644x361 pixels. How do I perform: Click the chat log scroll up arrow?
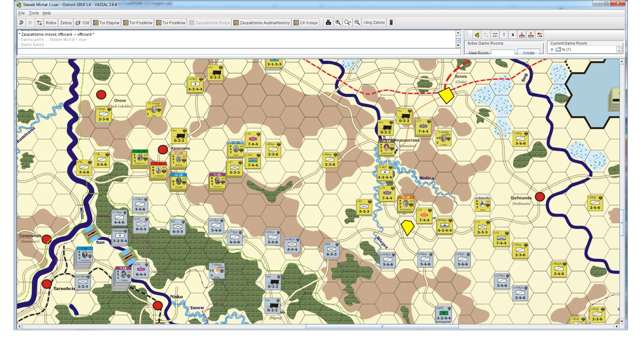458,33
